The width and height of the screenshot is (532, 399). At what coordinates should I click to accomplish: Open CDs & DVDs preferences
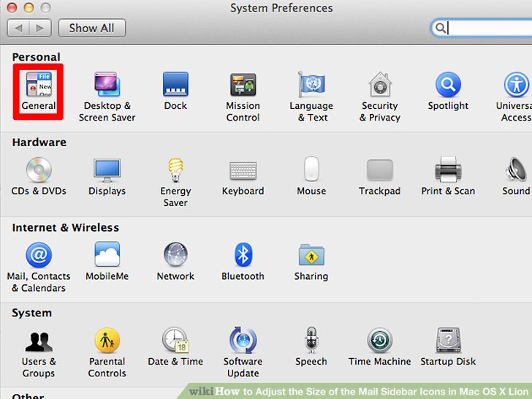[x=39, y=176]
